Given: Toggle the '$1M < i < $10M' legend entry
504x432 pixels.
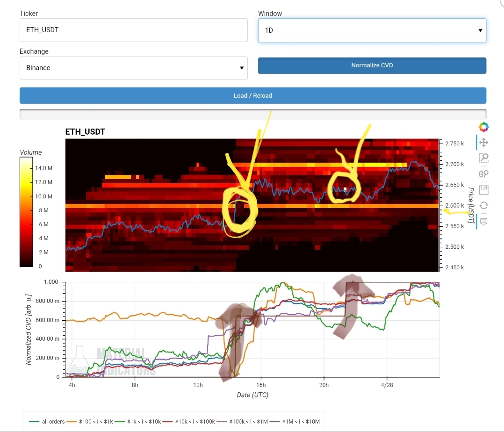Looking at the screenshot, I should [x=295, y=421].
